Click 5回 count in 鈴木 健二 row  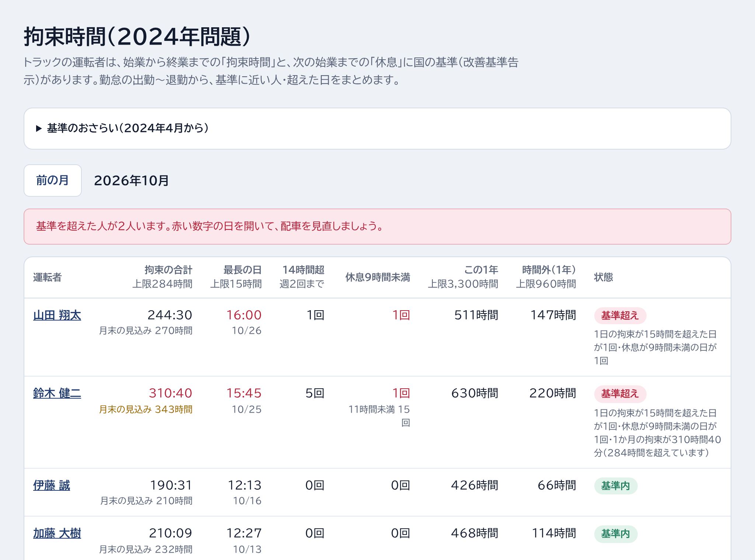[315, 393]
